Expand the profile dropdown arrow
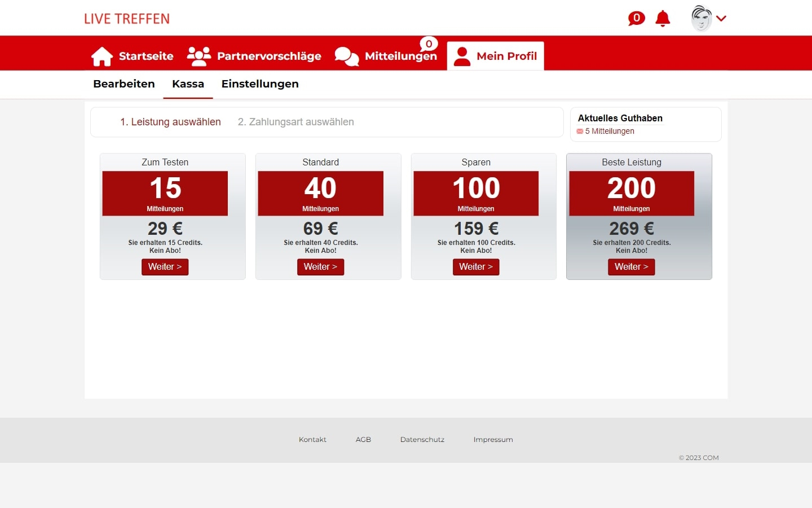 coord(721,19)
